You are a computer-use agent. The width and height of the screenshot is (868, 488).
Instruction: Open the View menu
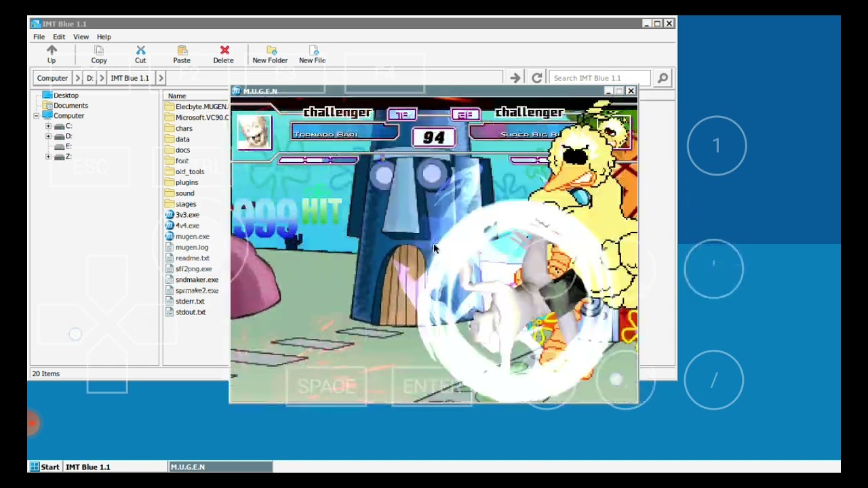[x=81, y=37]
